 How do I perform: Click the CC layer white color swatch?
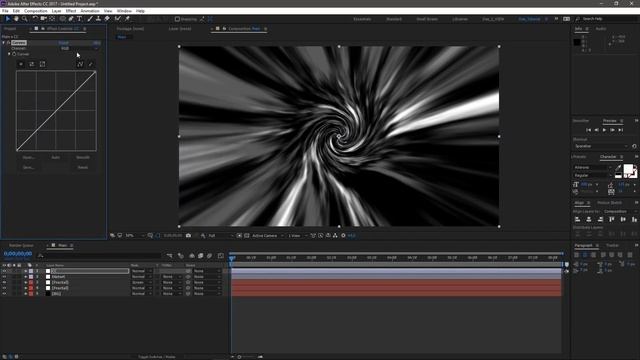[x=48, y=271]
